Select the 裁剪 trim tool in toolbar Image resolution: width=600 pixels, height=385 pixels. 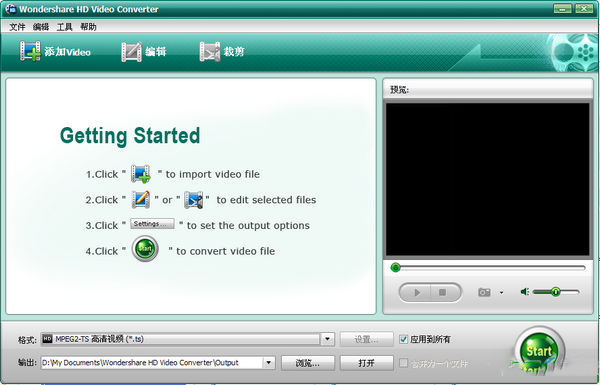pyautogui.click(x=222, y=52)
